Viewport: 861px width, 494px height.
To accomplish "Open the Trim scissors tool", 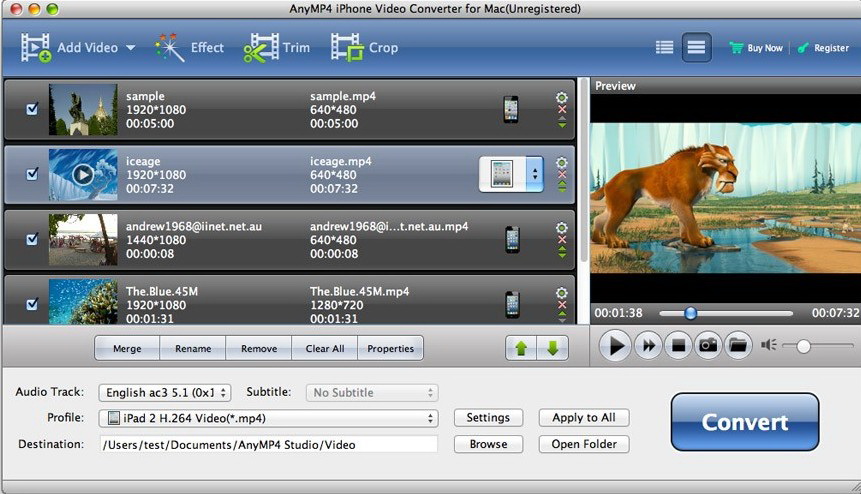I will (261, 48).
